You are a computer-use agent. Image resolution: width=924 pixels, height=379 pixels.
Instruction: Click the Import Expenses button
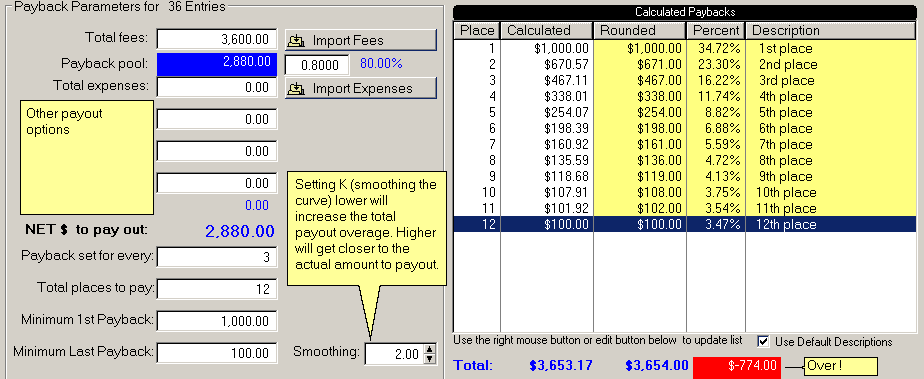tap(361, 88)
